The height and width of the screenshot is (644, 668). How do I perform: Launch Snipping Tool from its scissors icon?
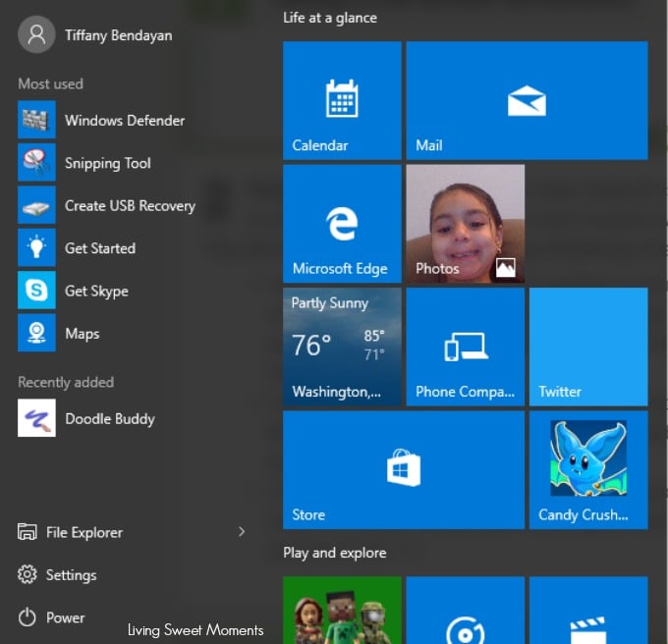(x=36, y=162)
